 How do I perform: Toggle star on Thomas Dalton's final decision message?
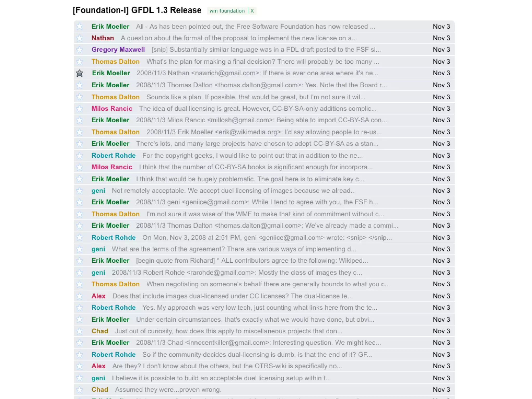[x=79, y=62]
